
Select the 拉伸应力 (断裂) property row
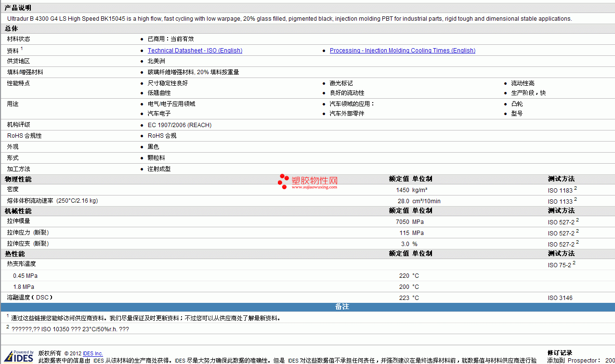[307, 233]
